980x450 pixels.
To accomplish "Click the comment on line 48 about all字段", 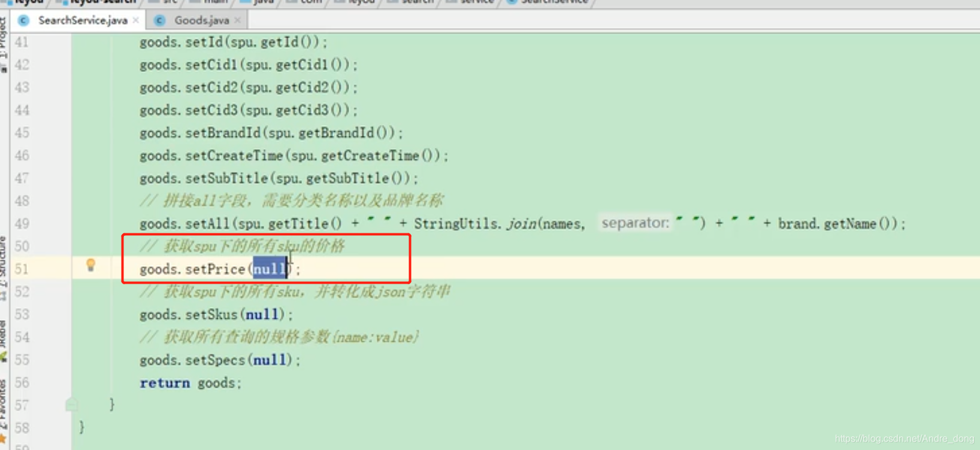I will click(x=292, y=200).
